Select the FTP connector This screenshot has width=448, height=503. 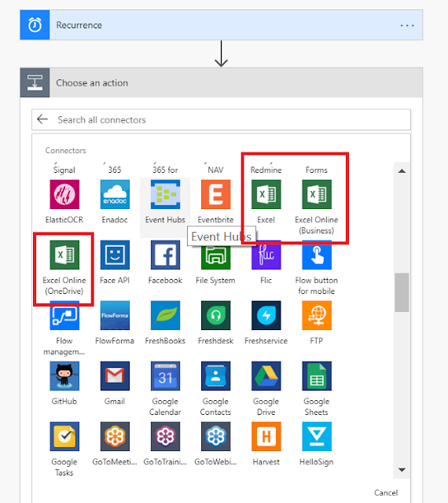coord(317,315)
